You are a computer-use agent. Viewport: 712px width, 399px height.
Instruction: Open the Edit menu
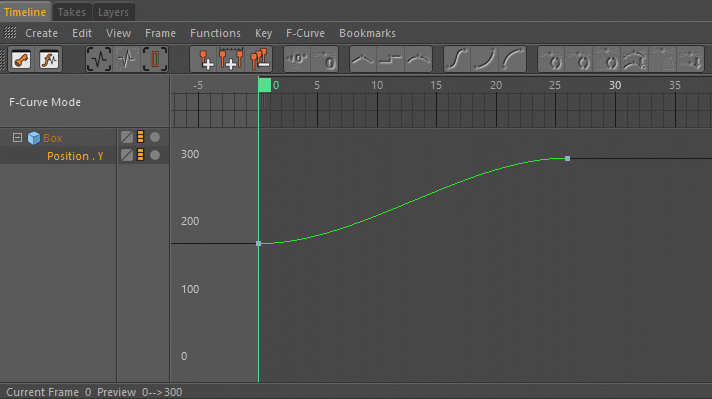(x=82, y=33)
